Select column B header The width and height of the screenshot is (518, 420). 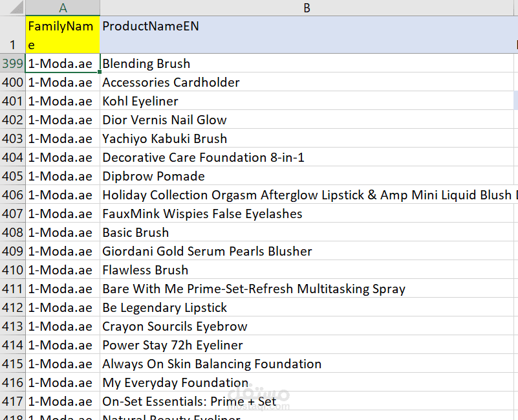pos(307,8)
